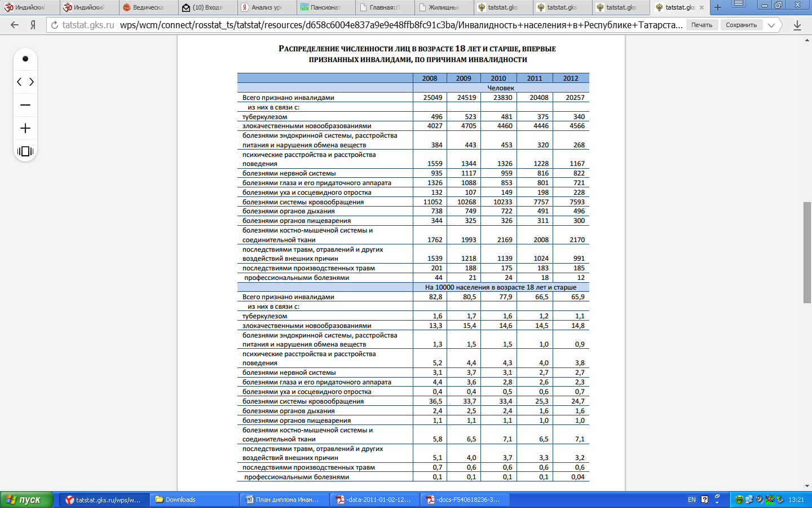812x508 pixels.
Task: Click the 2008 column header
Action: 430,78
